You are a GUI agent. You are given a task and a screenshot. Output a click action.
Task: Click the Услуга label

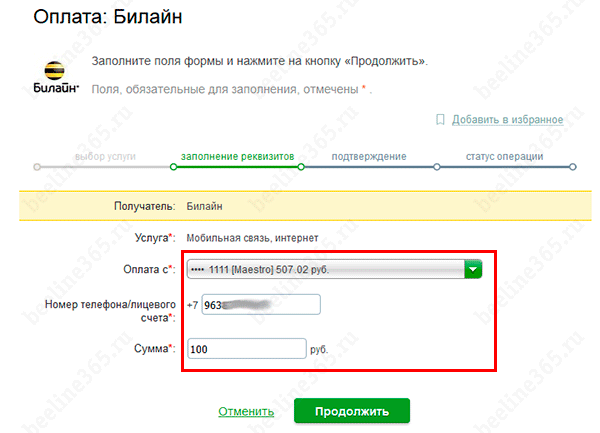coord(155,238)
